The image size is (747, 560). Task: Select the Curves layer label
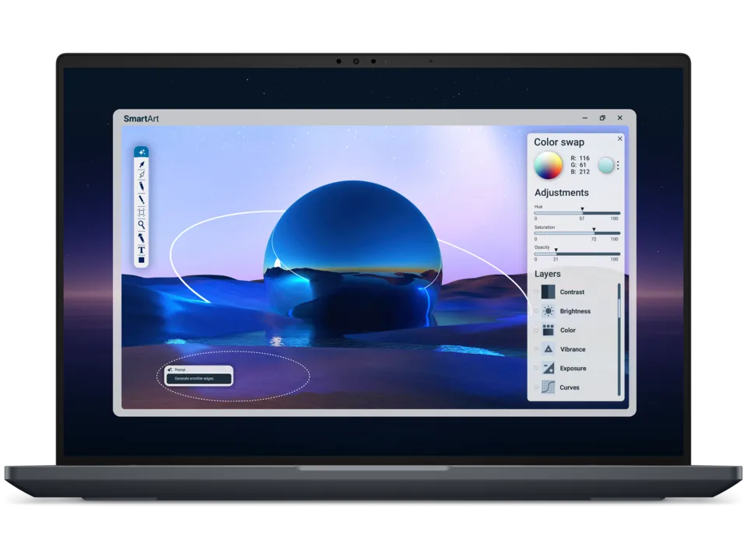570,387
